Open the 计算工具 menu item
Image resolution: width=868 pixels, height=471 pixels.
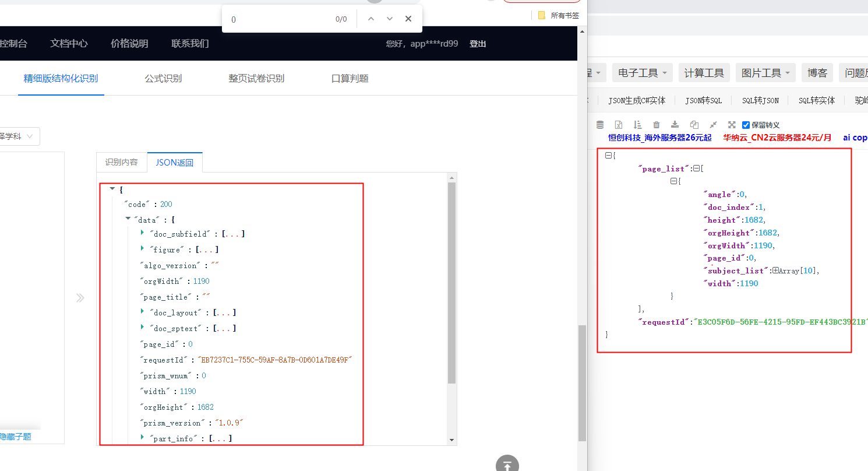click(x=704, y=73)
